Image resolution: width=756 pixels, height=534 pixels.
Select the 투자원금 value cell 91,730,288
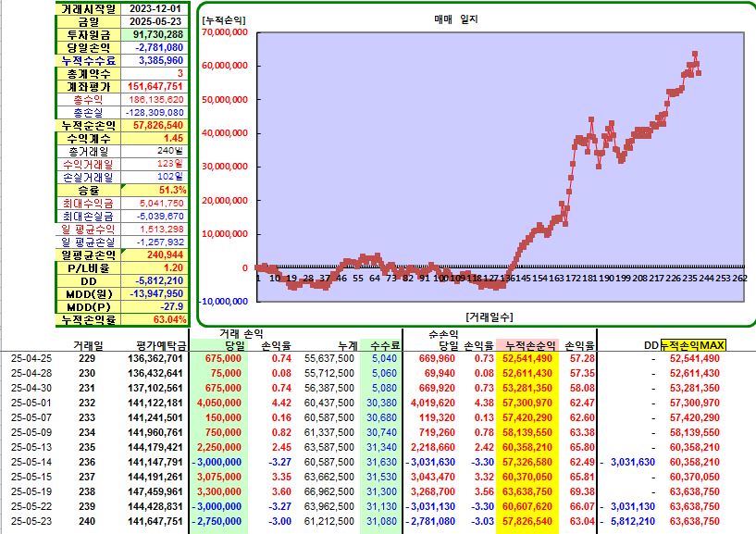155,35
